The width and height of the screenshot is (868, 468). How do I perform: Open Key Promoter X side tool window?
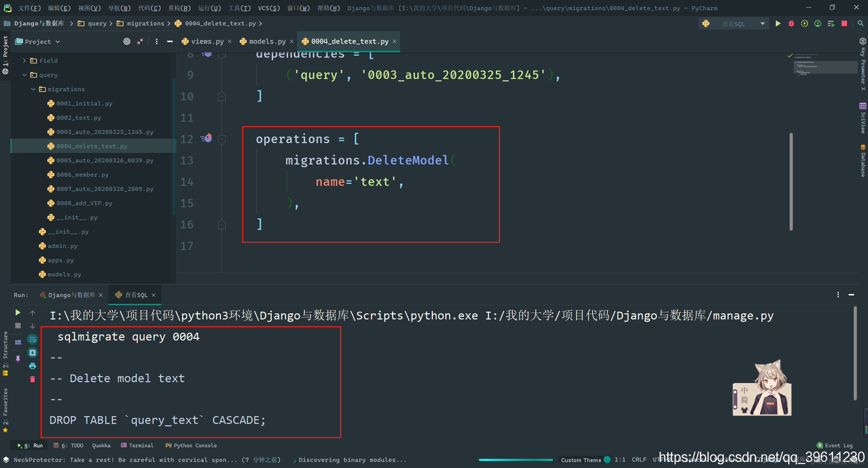tap(863, 64)
